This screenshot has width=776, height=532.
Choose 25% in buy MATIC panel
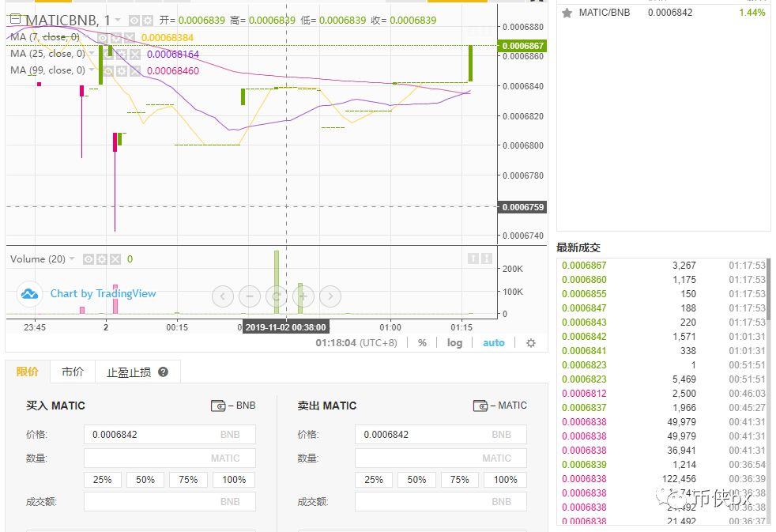103,480
